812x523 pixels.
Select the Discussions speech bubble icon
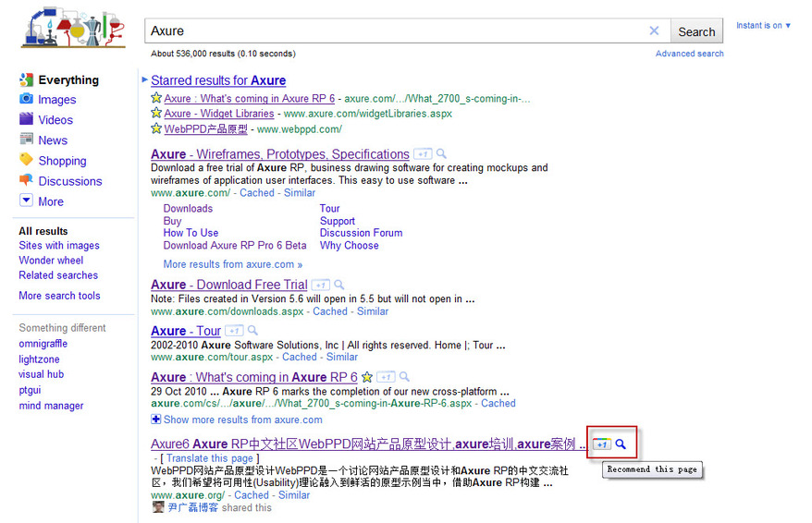(27, 180)
